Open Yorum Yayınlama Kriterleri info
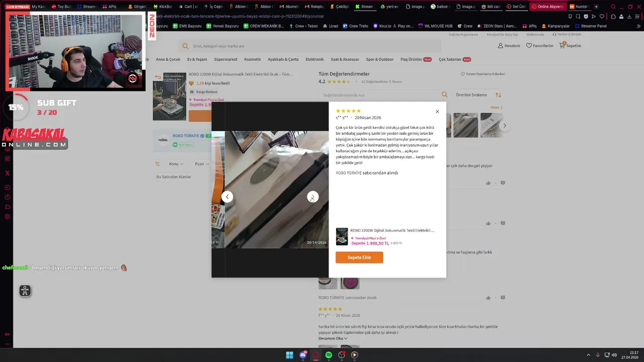The width and height of the screenshot is (644, 362). 483,74
